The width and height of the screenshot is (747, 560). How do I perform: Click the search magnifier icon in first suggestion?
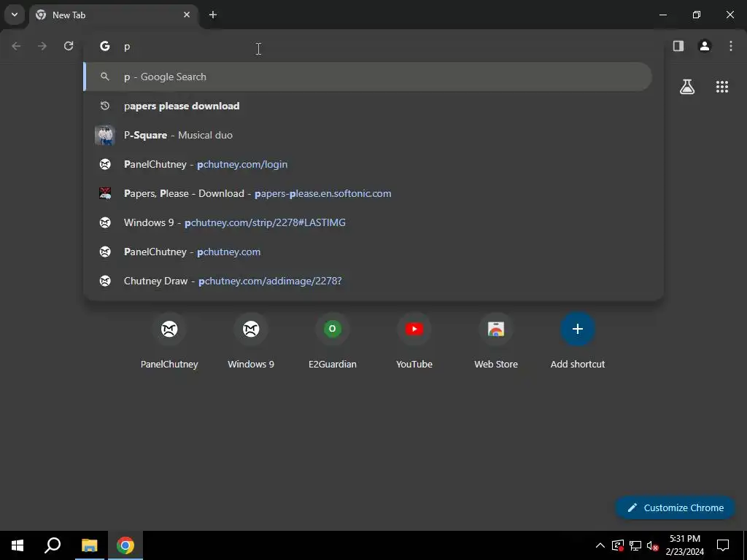[x=105, y=77]
